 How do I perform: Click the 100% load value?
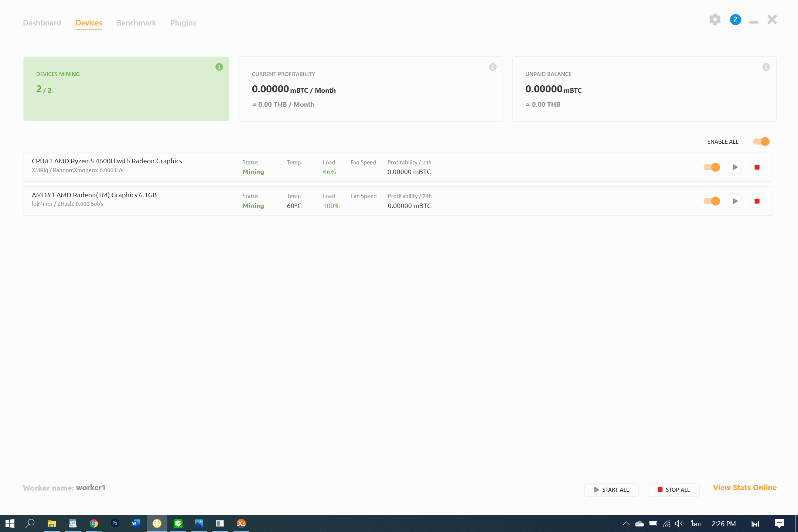(331, 206)
